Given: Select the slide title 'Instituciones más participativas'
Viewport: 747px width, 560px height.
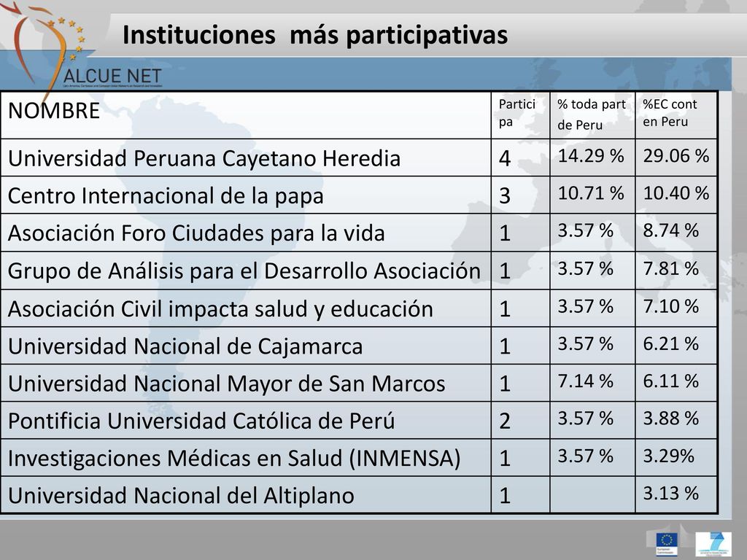Looking at the screenshot, I should click(315, 35).
